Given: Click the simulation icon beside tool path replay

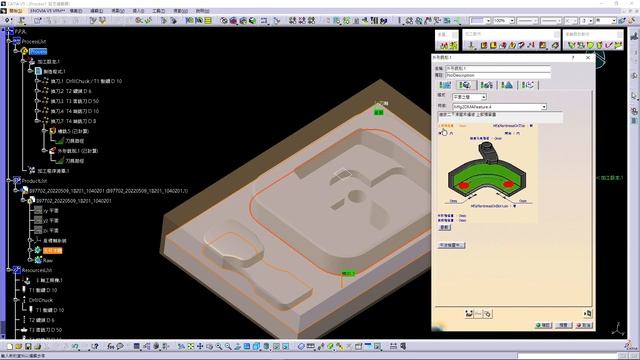Looking at the screenshot, I should [488, 313].
